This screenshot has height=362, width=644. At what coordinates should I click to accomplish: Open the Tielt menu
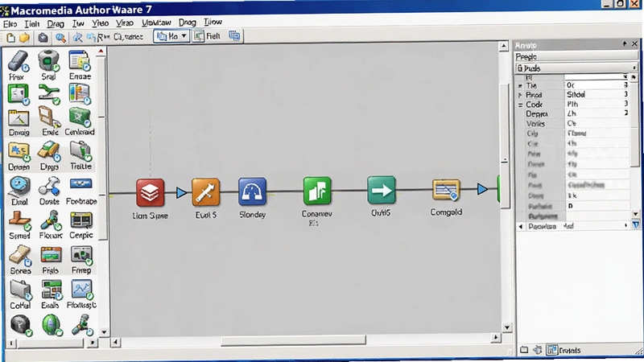(31, 24)
